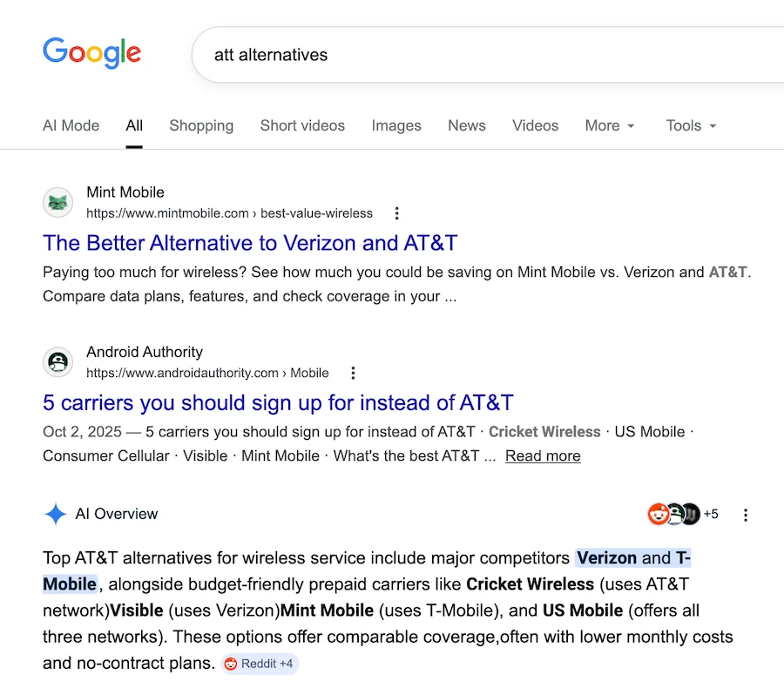Expand the Reddit +4 sources chip
The height and width of the screenshot is (688, 784).
(x=260, y=664)
